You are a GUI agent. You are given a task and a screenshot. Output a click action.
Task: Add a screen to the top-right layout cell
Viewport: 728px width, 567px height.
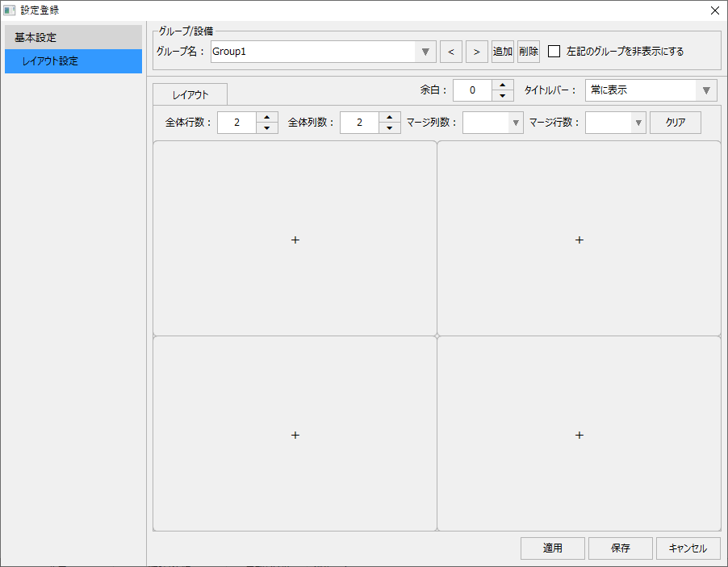[579, 239]
